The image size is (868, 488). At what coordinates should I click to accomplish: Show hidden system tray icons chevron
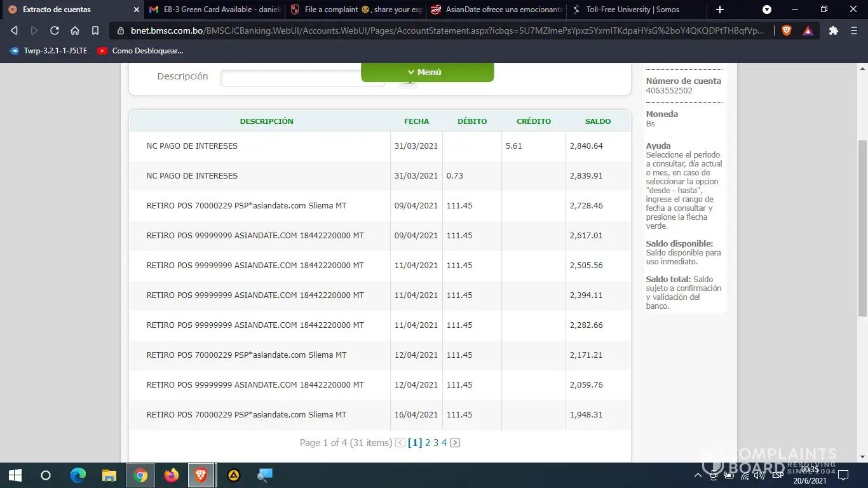[x=698, y=475]
